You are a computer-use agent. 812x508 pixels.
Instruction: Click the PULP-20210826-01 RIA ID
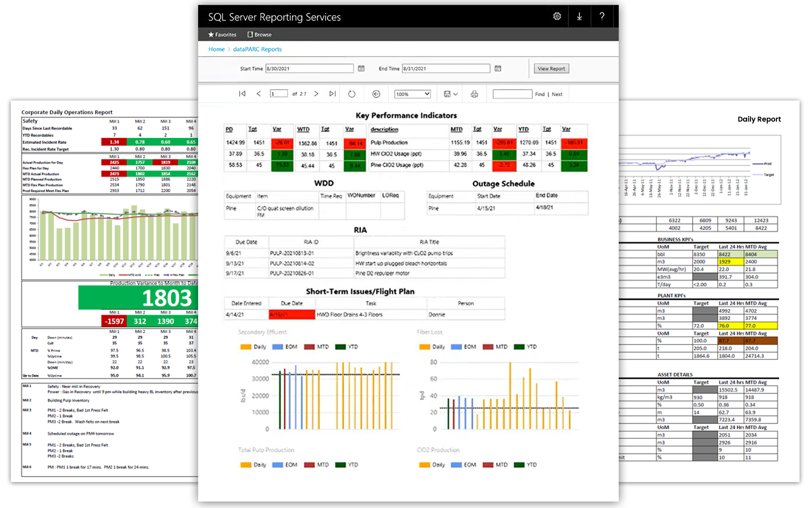click(x=292, y=273)
